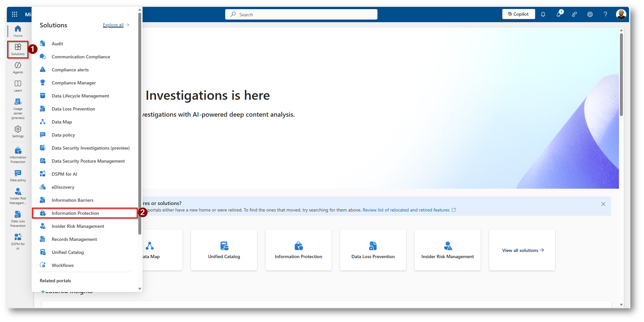Image resolution: width=644 pixels, height=322 pixels.
Task: Open the settings gear in top bar
Action: pyautogui.click(x=590, y=14)
